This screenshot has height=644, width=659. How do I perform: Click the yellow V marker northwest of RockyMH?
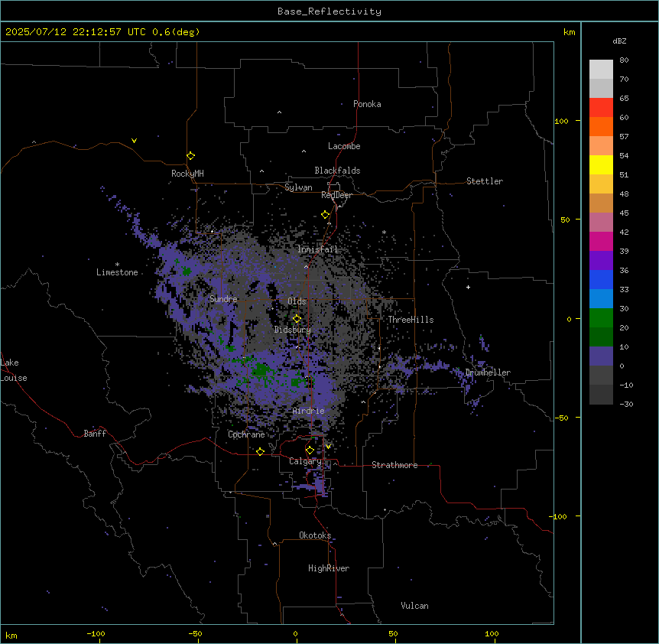(134, 141)
